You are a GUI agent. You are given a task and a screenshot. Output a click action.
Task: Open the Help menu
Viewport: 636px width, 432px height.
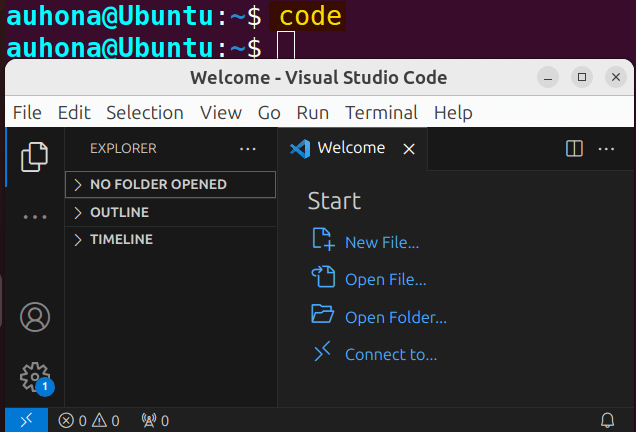(453, 112)
